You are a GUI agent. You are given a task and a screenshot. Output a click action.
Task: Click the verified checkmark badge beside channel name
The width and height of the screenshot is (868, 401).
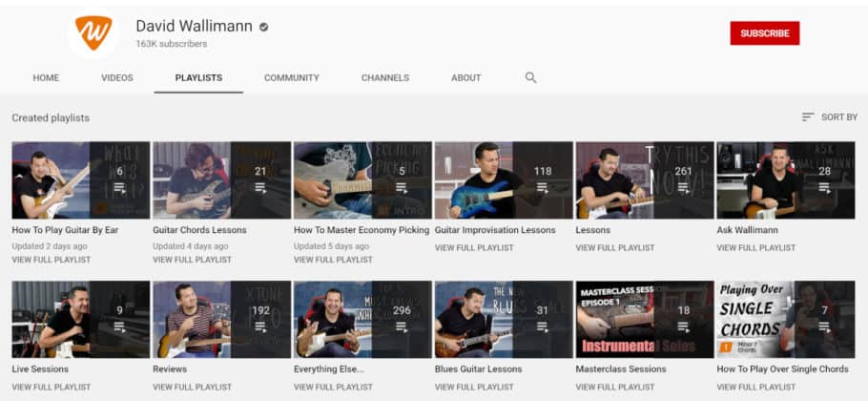click(x=264, y=27)
